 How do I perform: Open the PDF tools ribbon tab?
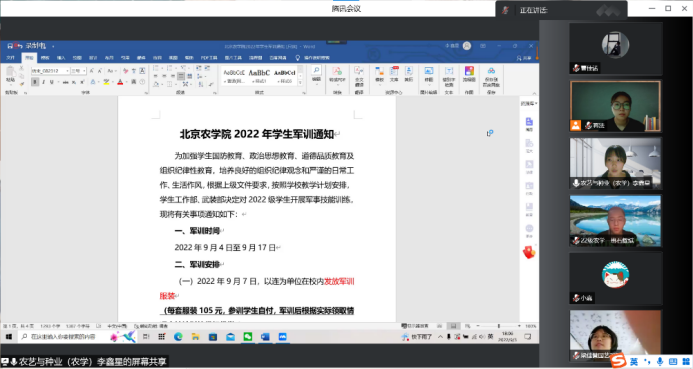[x=209, y=58]
